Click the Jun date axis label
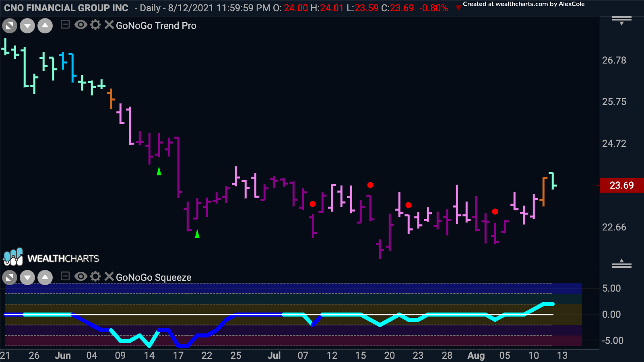Viewport: 644px width, 362px height. click(x=63, y=356)
